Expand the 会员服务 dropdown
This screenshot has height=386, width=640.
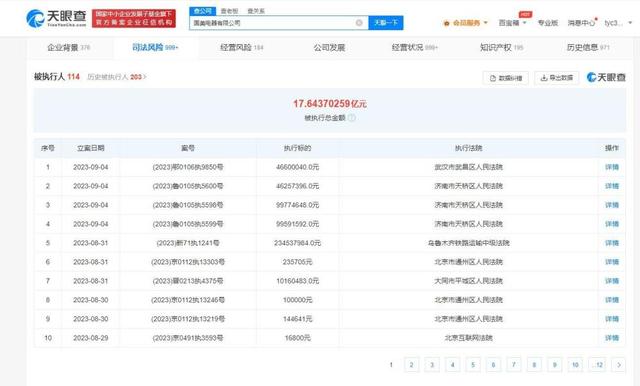(466, 23)
